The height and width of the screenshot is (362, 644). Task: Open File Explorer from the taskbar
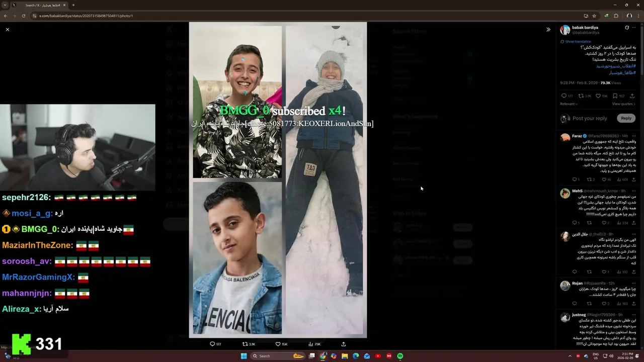tap(345, 356)
